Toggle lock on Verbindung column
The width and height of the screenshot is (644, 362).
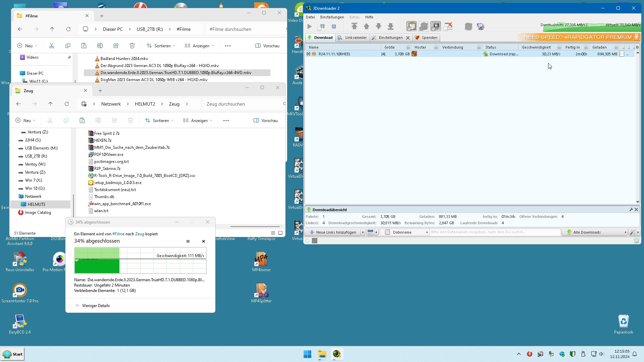point(479,47)
